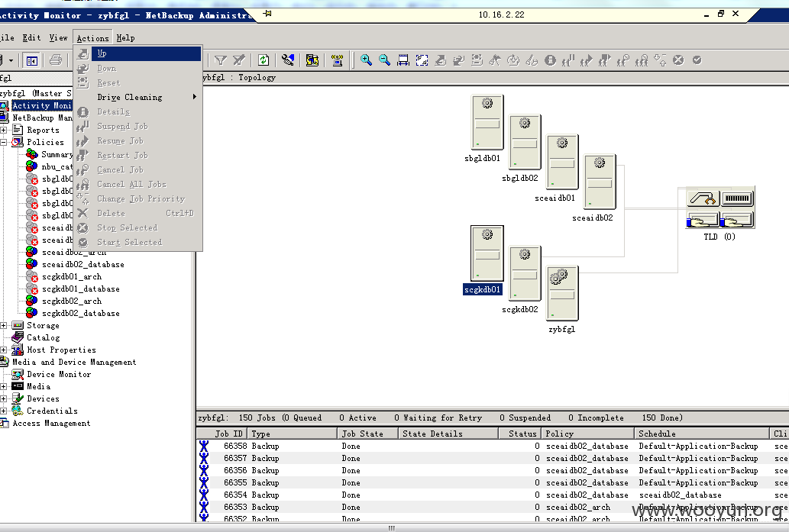
Task: Click the Resume Job toolbar icon
Action: pyautogui.click(x=587, y=60)
